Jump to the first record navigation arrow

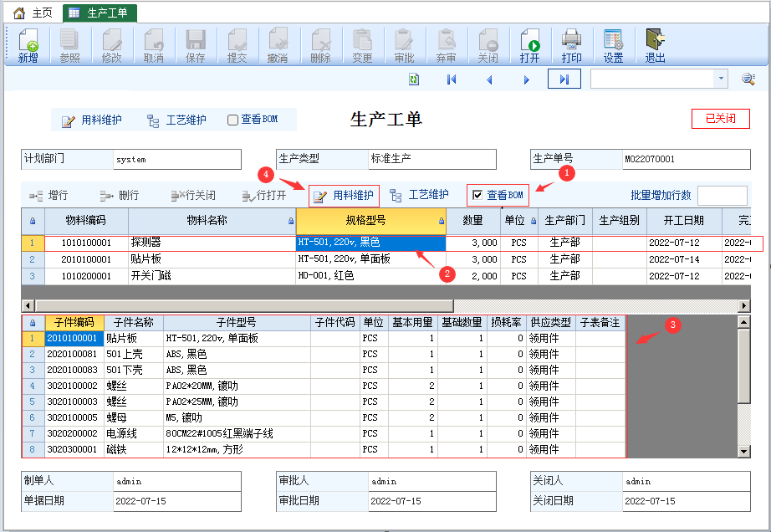pos(452,79)
